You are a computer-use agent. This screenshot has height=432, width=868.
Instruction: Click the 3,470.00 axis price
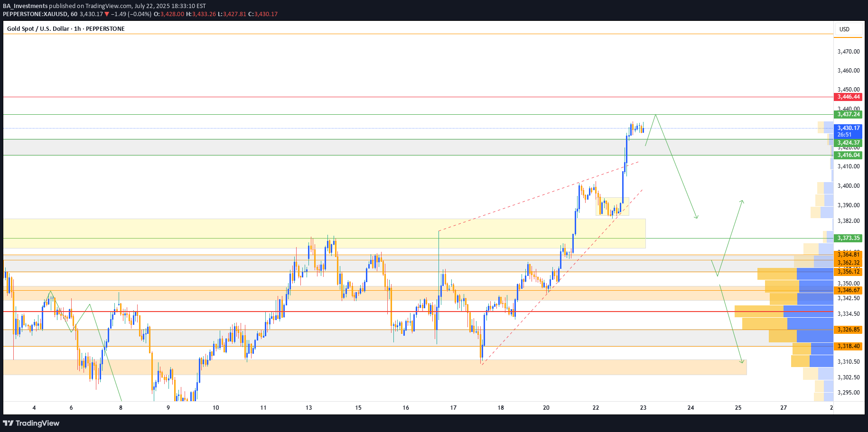[x=849, y=51]
